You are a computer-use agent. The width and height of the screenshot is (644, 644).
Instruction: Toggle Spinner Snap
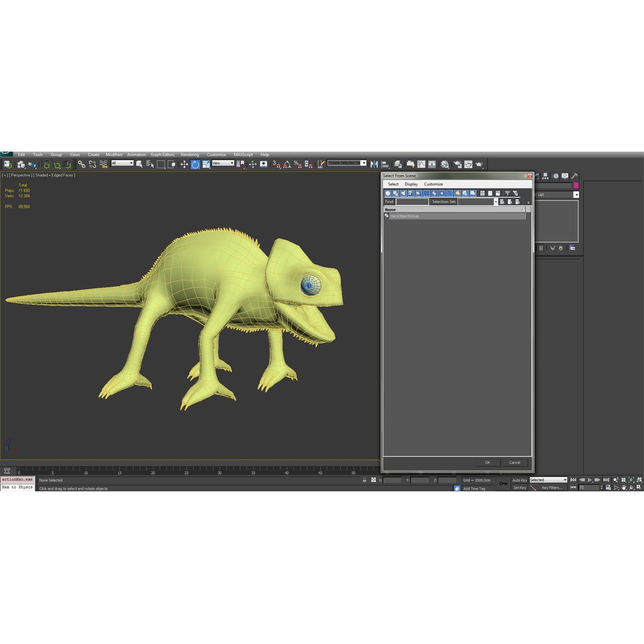308,165
